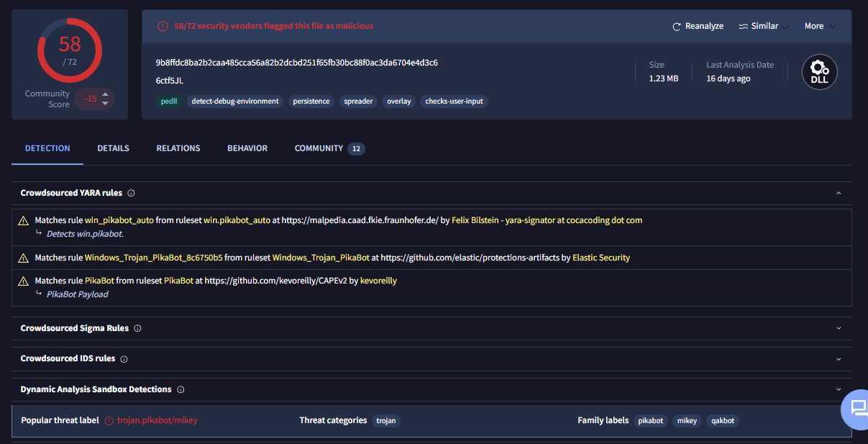Click info icon beside Crowdsourced Sigma Rules

[x=137, y=328]
